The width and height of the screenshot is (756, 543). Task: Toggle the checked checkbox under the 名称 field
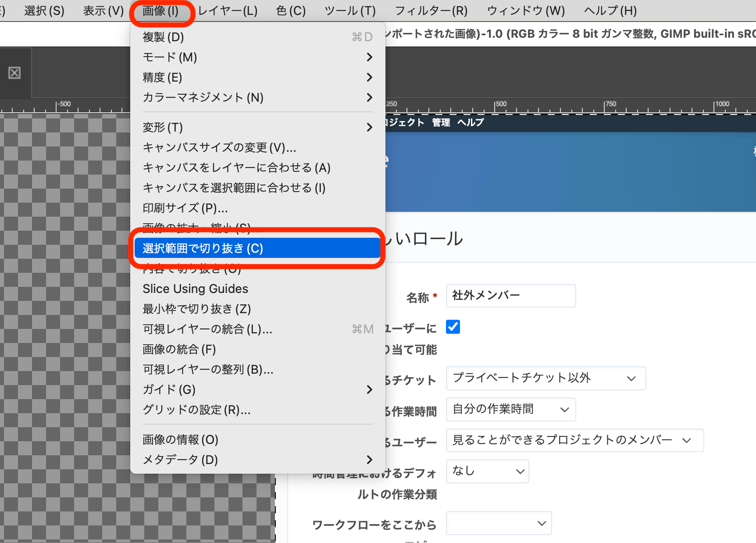(x=453, y=327)
